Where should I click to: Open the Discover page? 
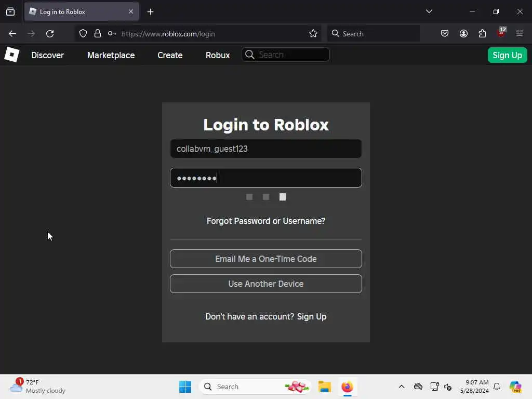click(47, 55)
